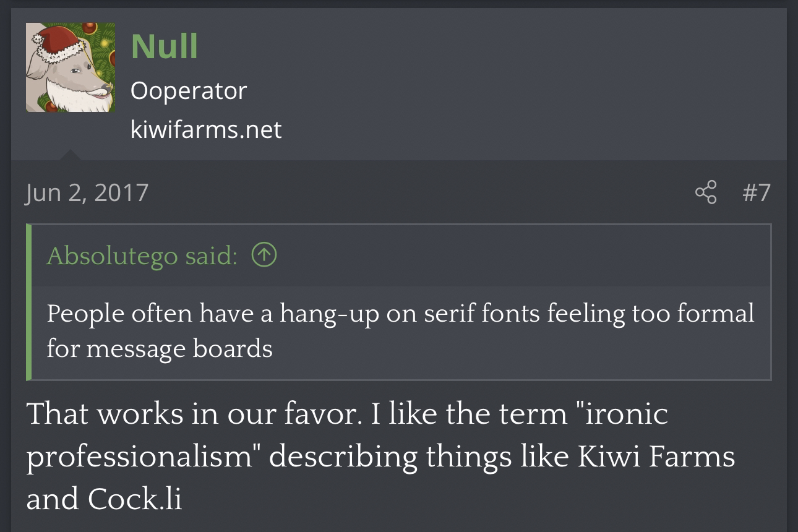
Task: Click the Santa hat on the avatar
Action: point(57,43)
